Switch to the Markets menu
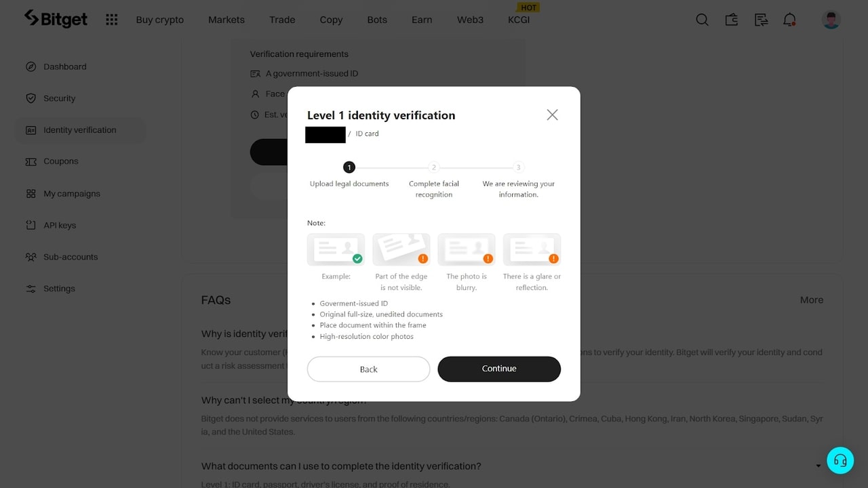 pos(226,20)
